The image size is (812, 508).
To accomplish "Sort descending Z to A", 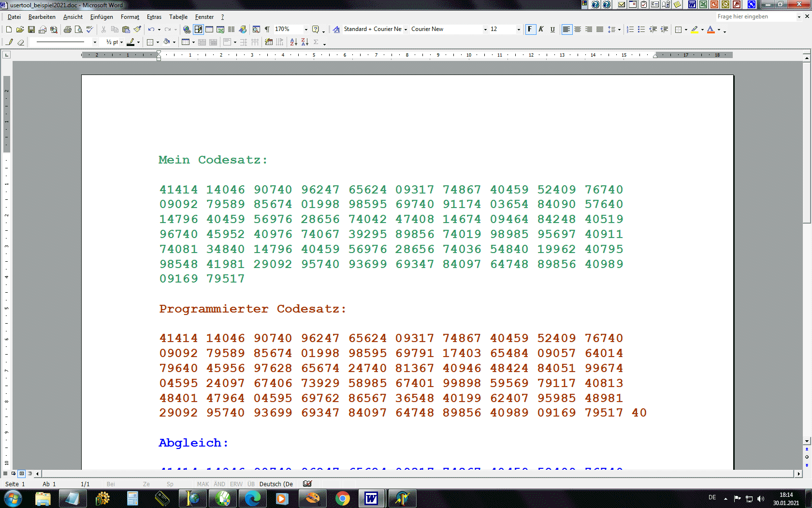I will click(x=304, y=42).
